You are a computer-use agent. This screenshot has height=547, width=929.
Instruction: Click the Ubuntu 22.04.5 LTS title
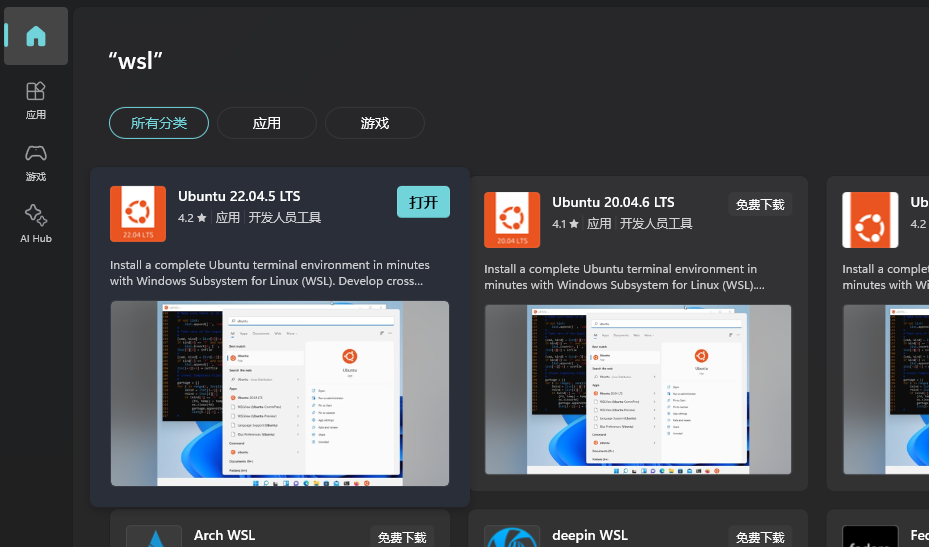239,196
